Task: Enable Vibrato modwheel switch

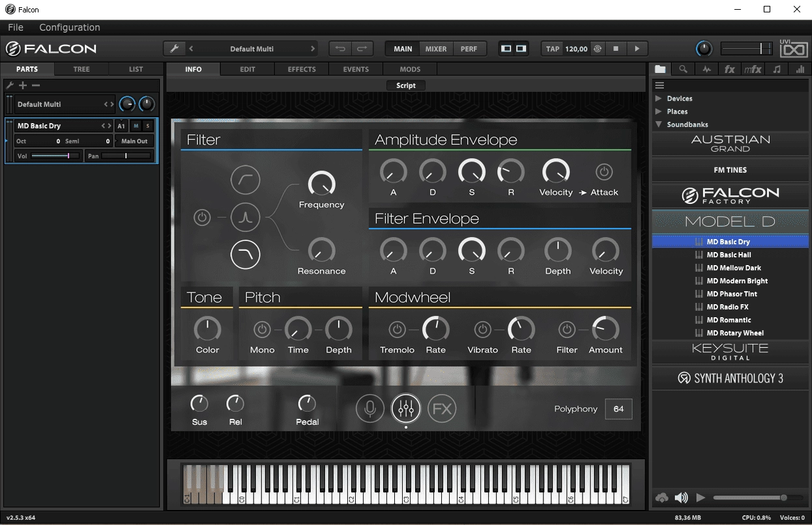Action: (x=482, y=330)
